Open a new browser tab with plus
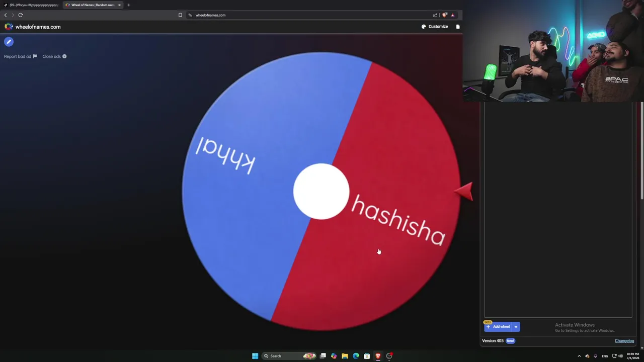644x362 pixels. pos(128,5)
